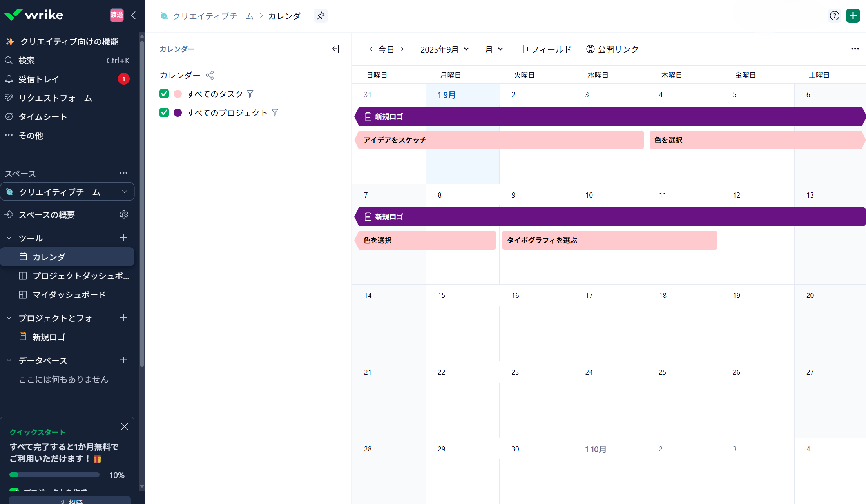866x504 pixels.
Task: Pin the calendar view
Action: (x=321, y=16)
